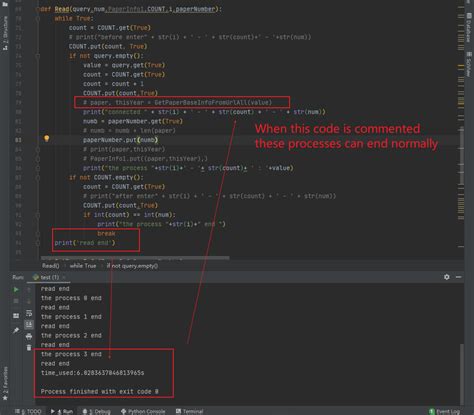Click Read() in the breadcrumbs

(x=51, y=266)
